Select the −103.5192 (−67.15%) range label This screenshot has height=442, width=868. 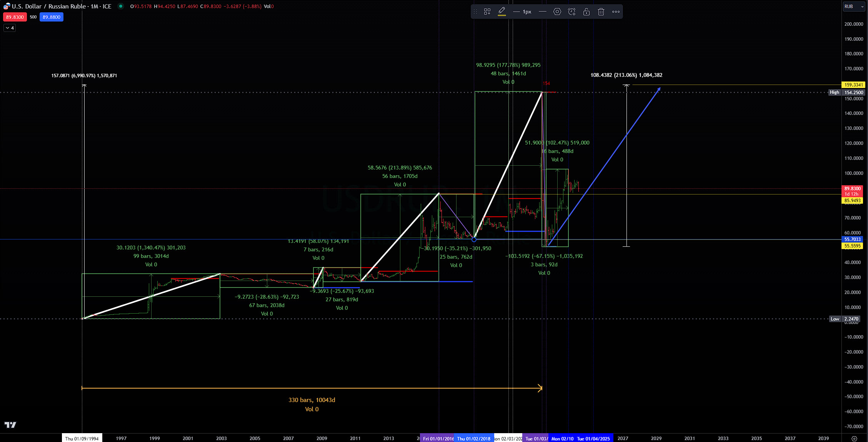(x=544, y=256)
